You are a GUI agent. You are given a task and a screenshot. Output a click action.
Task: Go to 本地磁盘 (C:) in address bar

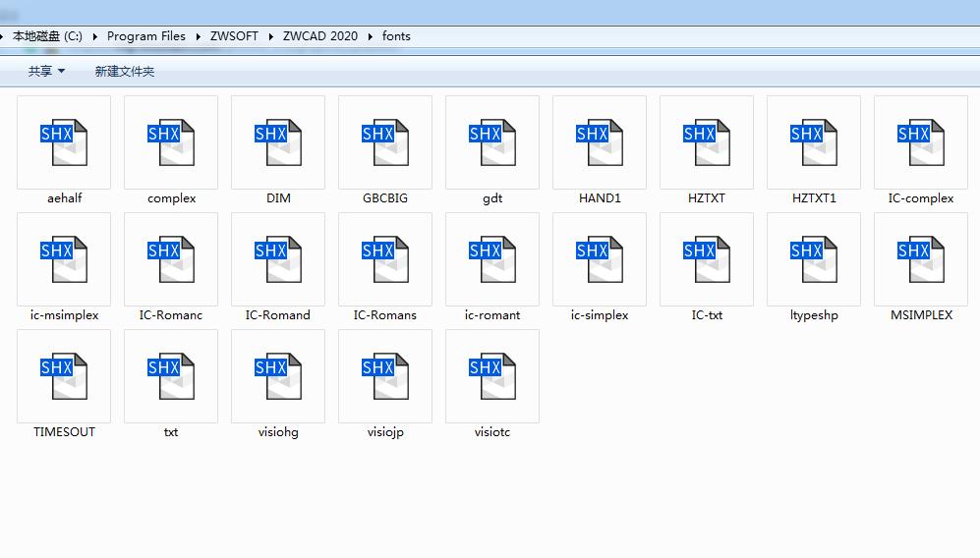(47, 36)
